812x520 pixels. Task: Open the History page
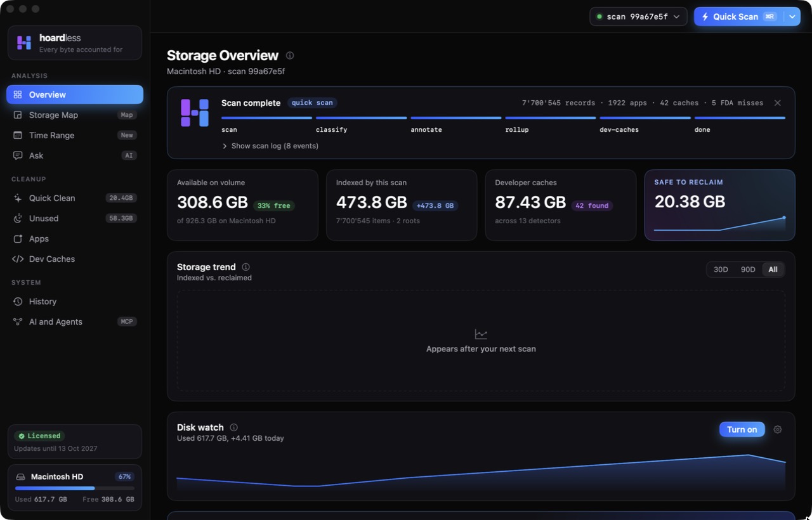point(75,301)
